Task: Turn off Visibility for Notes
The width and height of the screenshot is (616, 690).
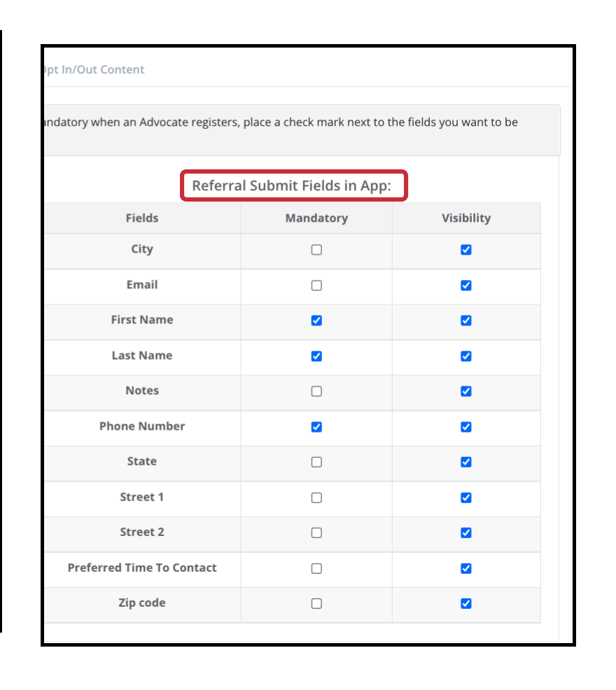Action: (x=466, y=391)
